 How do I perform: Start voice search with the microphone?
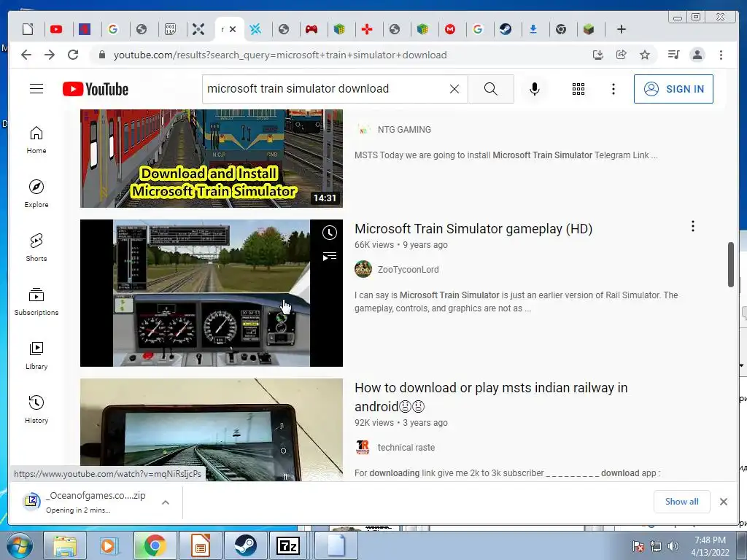[x=535, y=89]
